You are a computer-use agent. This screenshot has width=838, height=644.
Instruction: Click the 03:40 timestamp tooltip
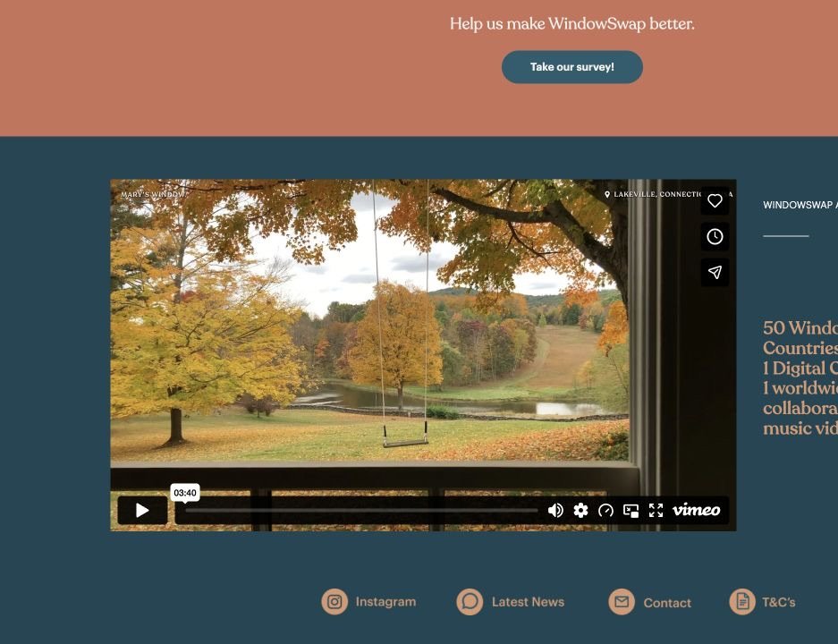click(185, 493)
